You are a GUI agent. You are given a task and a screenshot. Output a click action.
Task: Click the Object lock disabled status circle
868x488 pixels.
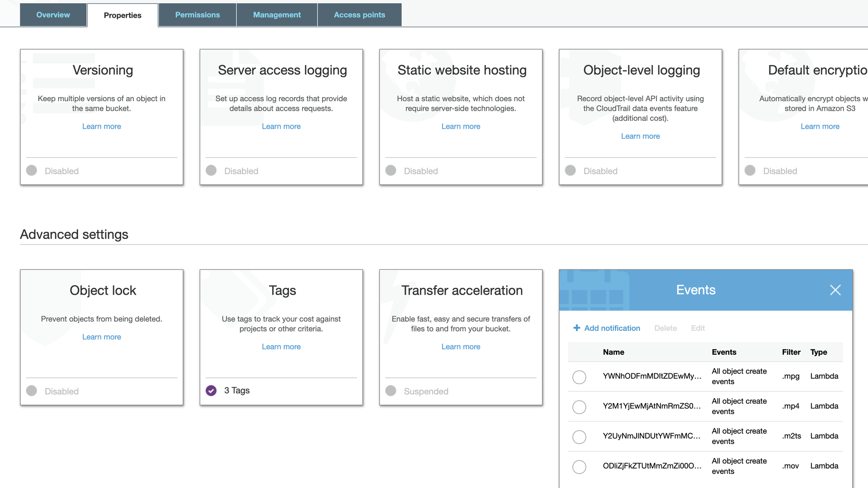(32, 391)
